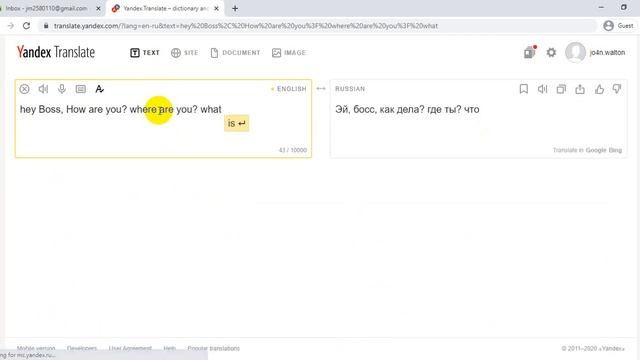The image size is (640, 360).
Task: Close the Gmail Inbox browser tab
Action: 98,8
